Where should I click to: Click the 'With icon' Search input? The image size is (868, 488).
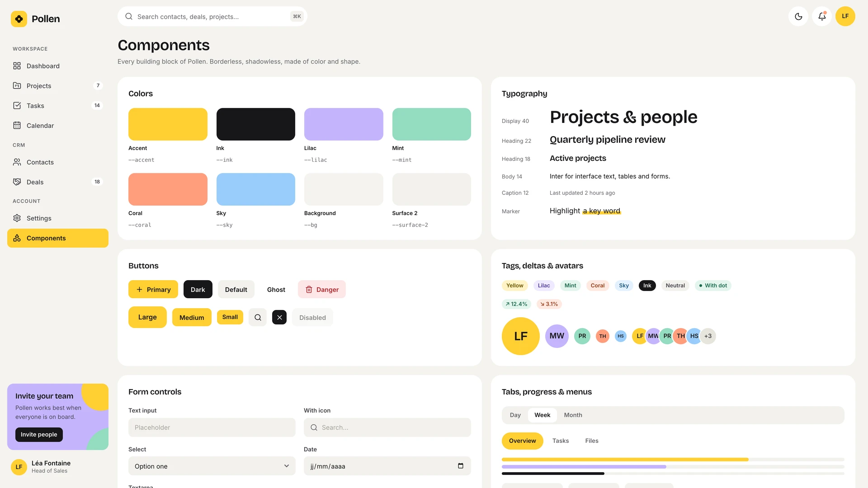tap(387, 427)
